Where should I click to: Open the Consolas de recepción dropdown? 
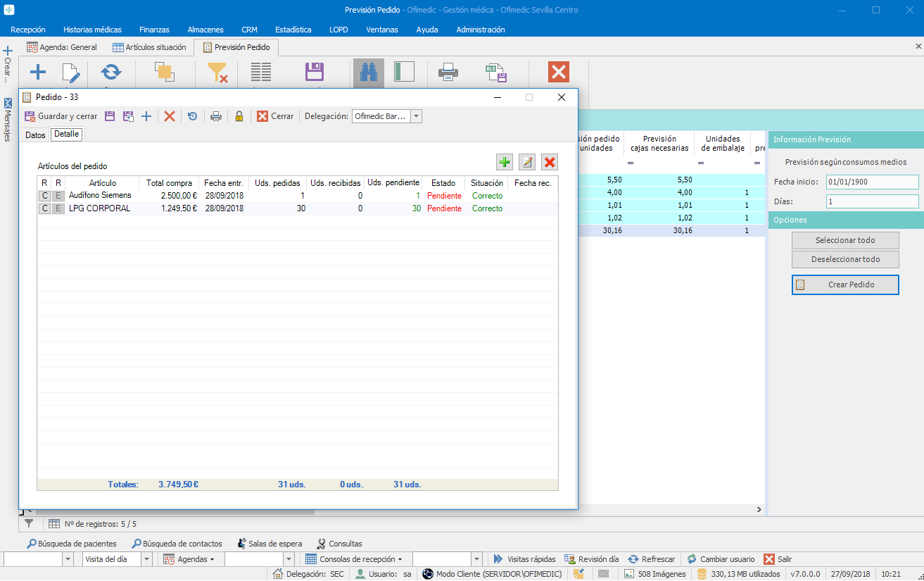[354, 559]
